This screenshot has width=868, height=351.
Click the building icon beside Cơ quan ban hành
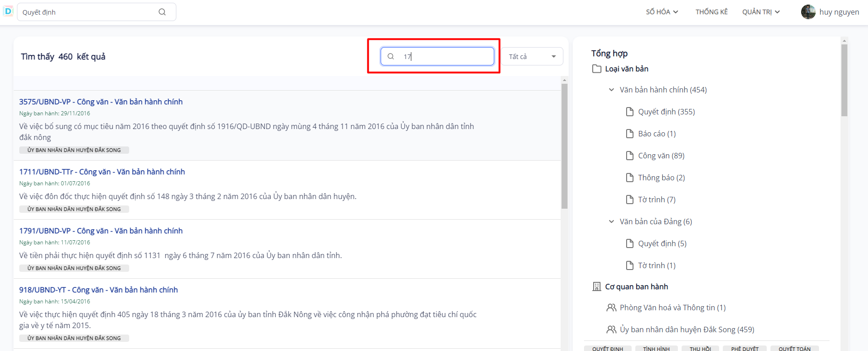click(596, 286)
